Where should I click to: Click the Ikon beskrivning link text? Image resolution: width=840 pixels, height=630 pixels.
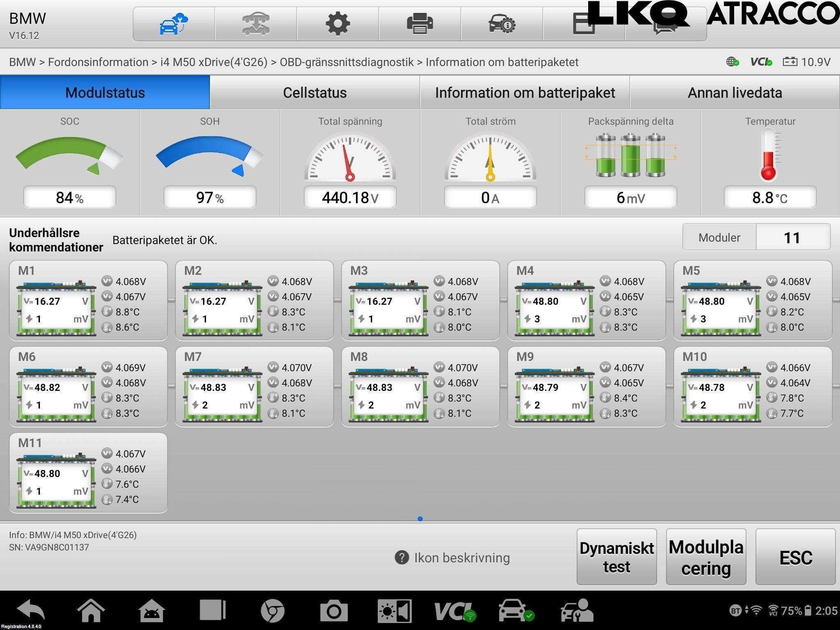tap(462, 558)
